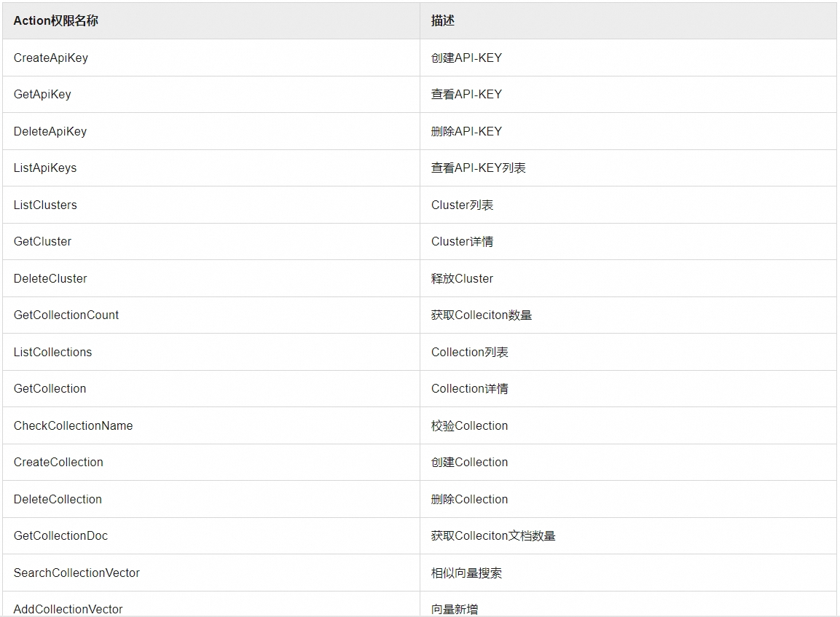Click the "释放Cluster" description cell
840x617 pixels.
coord(463,278)
